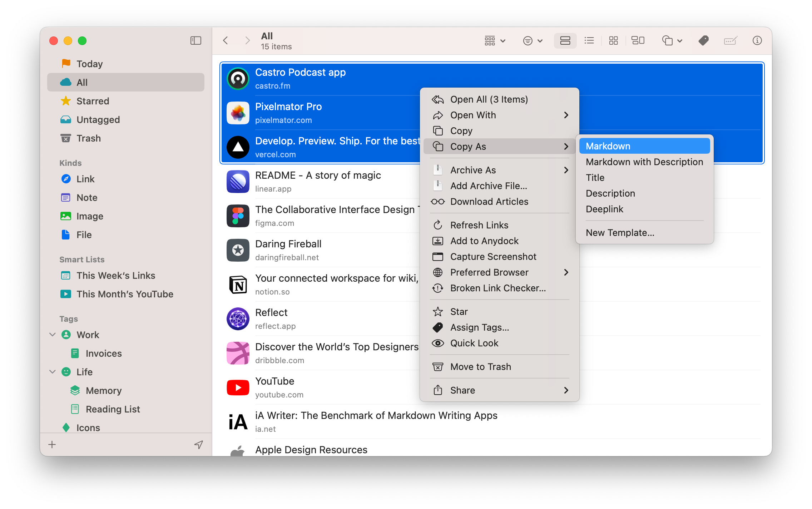Add a new link with the plus button
Screen dimensions: 812x509
click(x=52, y=444)
